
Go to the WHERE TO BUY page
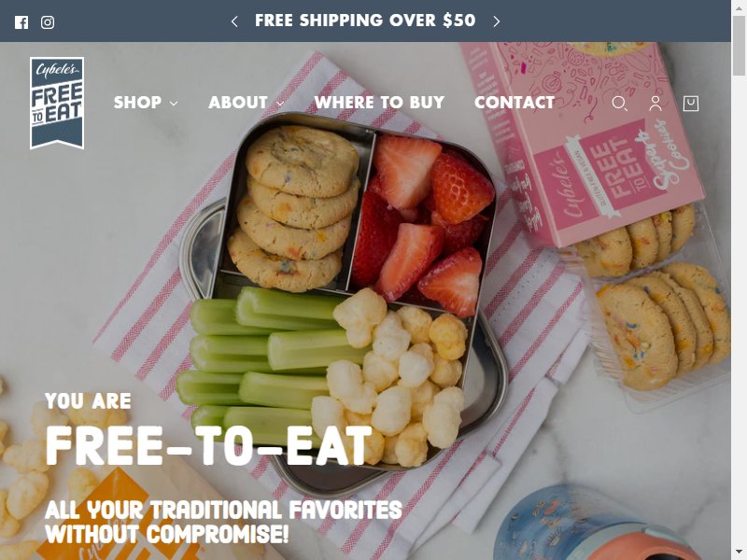point(379,102)
